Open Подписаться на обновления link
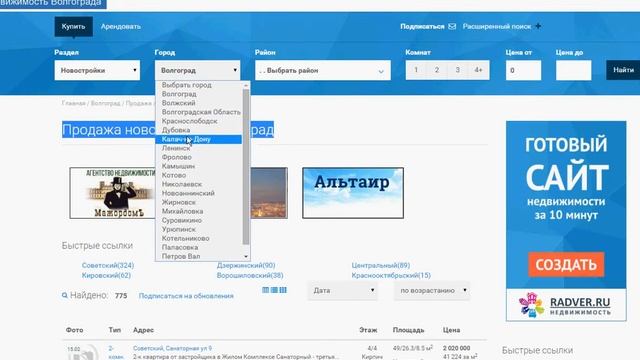 coord(186,296)
